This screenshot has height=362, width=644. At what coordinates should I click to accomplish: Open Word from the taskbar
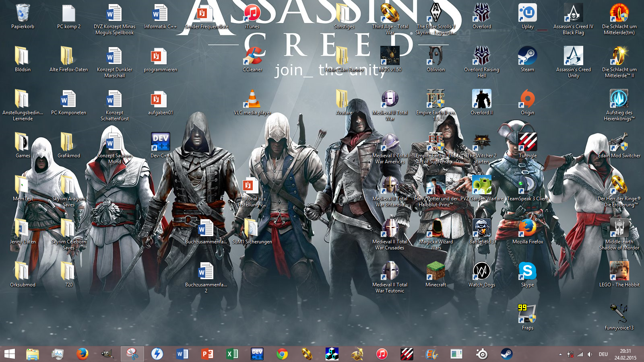[x=182, y=354]
